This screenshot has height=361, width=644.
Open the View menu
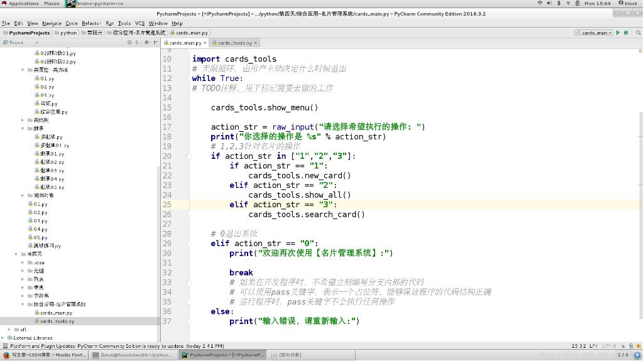[x=33, y=23]
